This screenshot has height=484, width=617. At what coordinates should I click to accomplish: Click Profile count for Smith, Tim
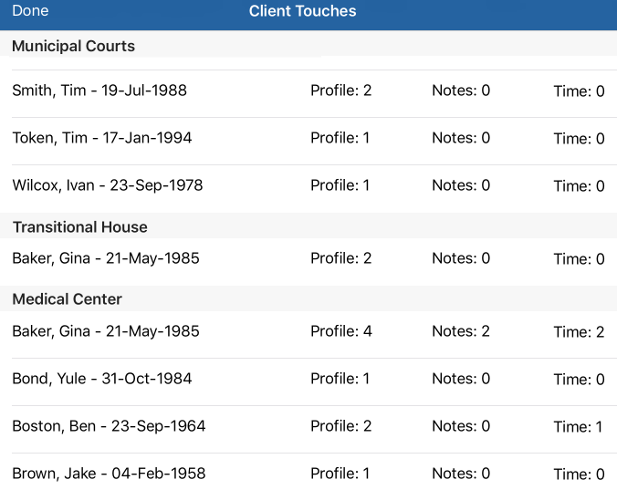click(x=341, y=91)
